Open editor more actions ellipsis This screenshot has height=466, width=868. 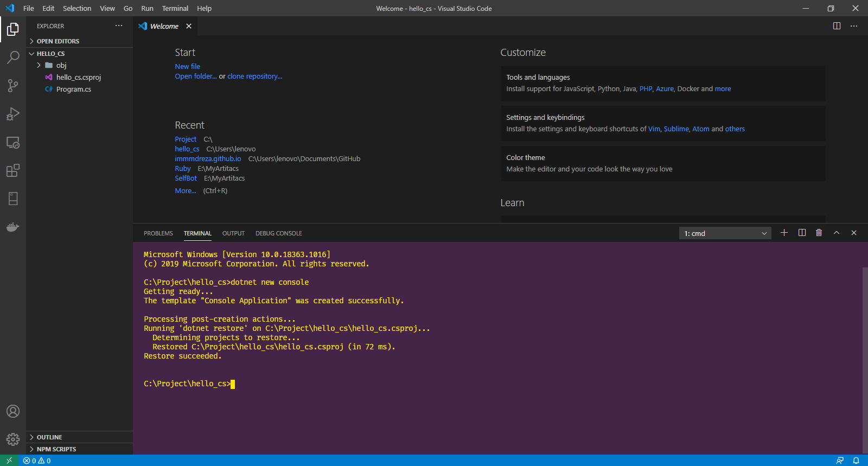854,26
